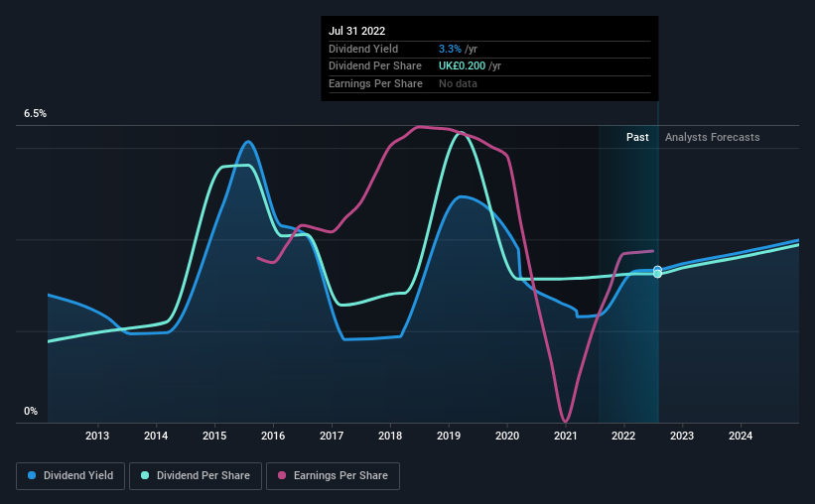This screenshot has height=504, width=815.
Task: Click the 3.3% dividend yield tooltip value
Action: coord(450,49)
